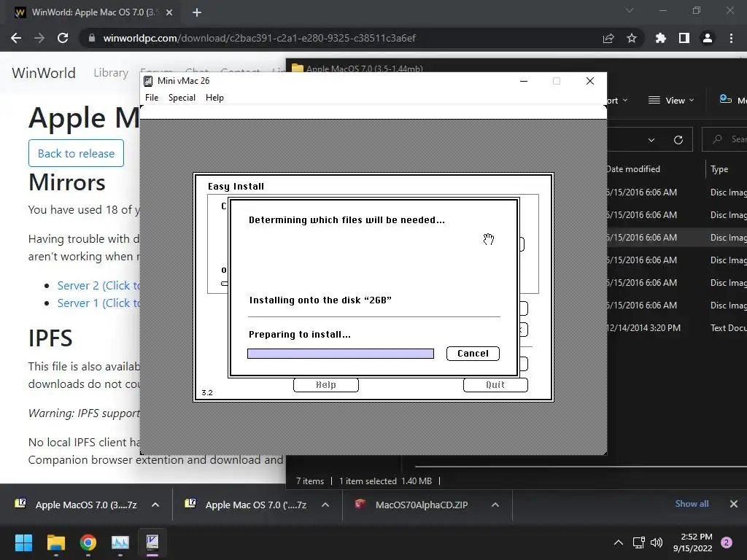Open the Chrome profile avatar icon
The height and width of the screenshot is (560, 747).
(x=708, y=38)
